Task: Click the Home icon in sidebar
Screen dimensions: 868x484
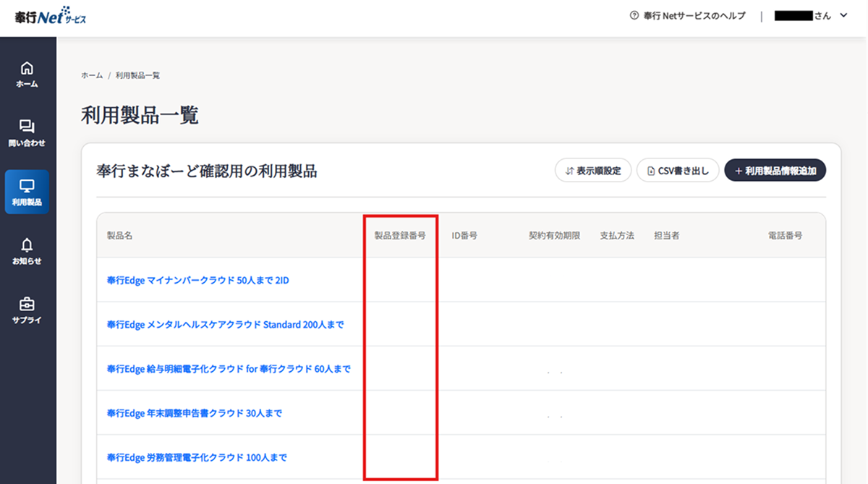Action: 27,69
